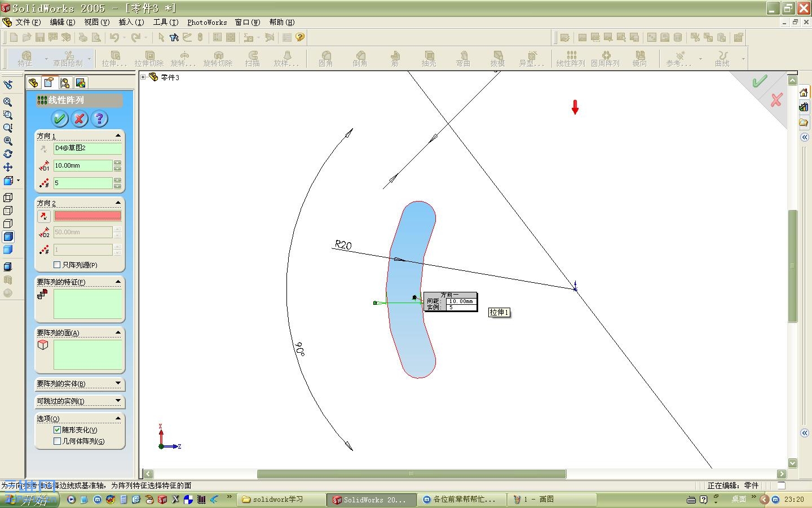Expand the instances to skip section
The height and width of the screenshot is (508, 812).
pos(118,401)
